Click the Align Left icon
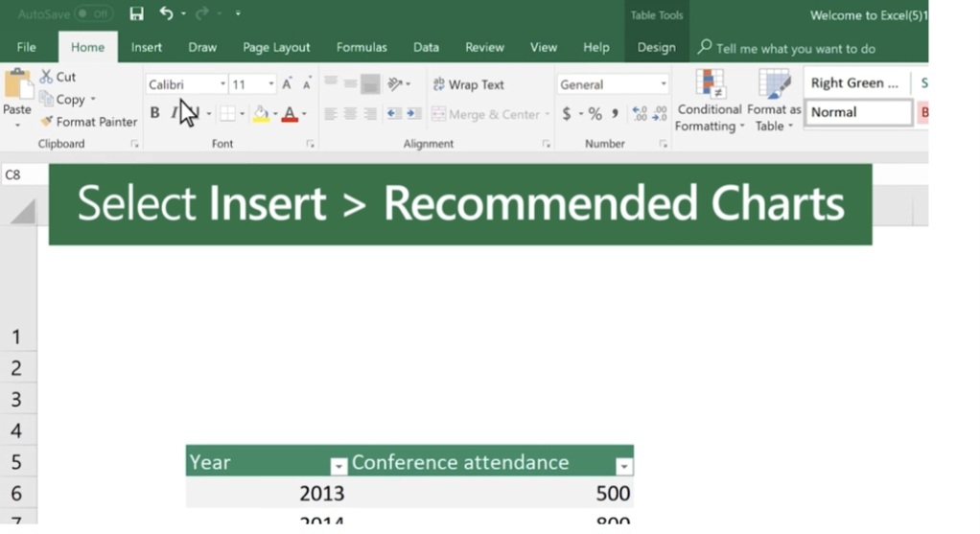The width and height of the screenshot is (980, 534). [331, 114]
